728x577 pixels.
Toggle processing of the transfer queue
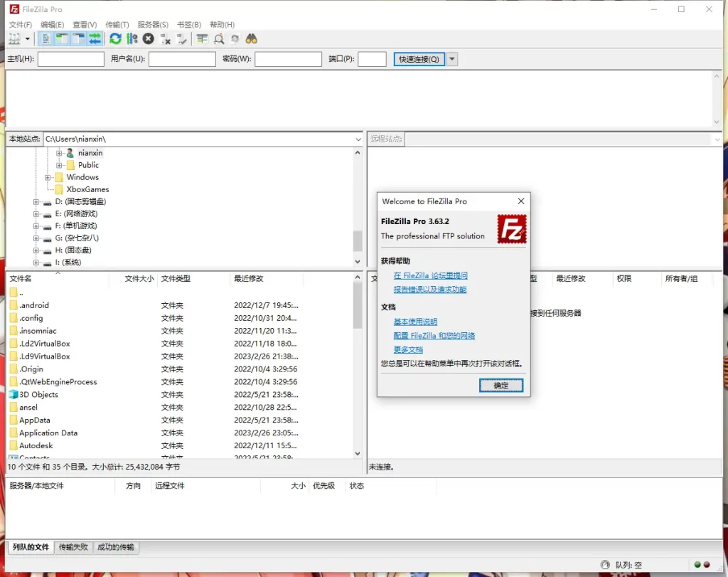click(x=132, y=39)
